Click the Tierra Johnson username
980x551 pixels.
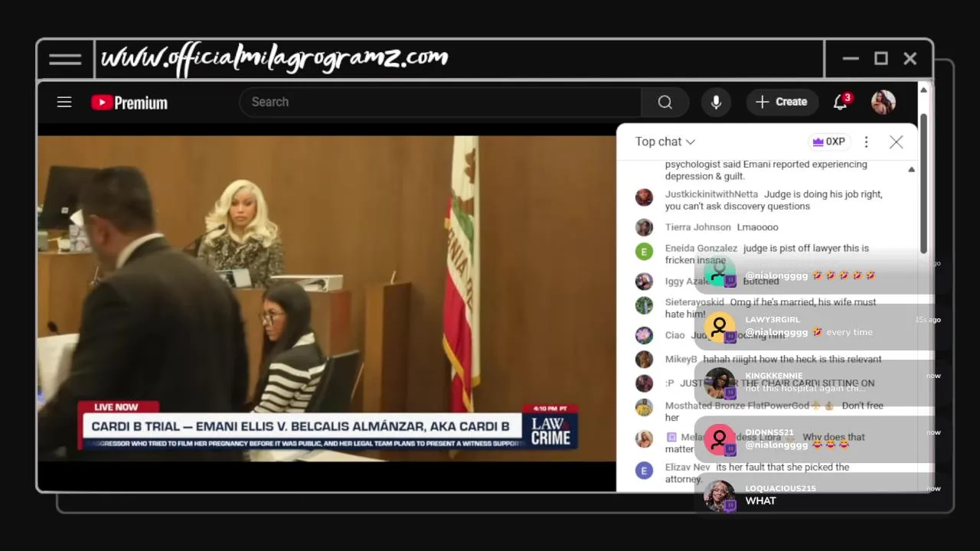click(698, 227)
